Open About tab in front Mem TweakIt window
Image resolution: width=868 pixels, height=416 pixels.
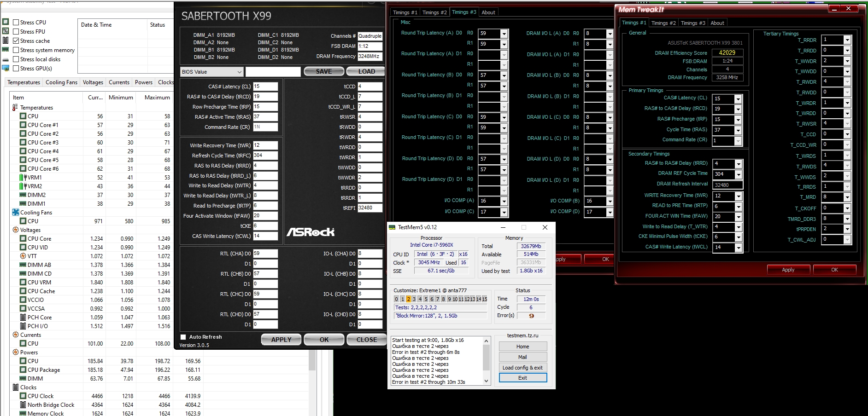[x=717, y=23]
